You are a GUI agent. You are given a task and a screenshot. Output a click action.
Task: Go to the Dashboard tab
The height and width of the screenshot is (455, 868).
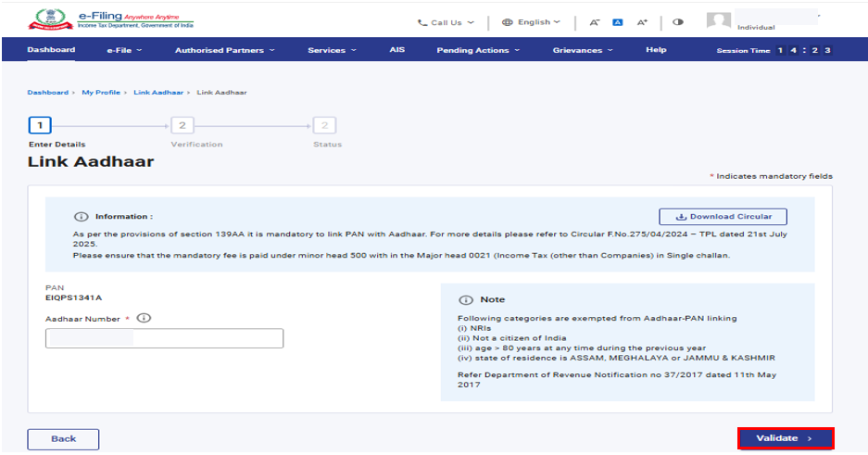click(51, 49)
